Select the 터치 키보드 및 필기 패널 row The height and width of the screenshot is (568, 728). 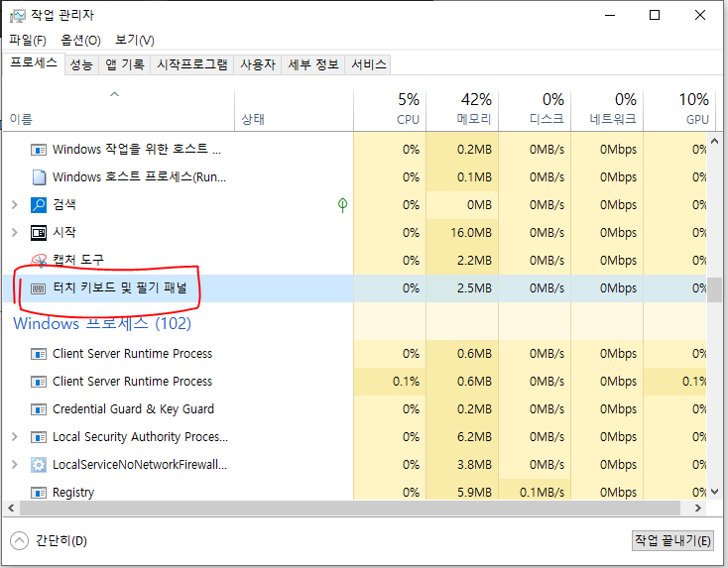[x=355, y=288]
